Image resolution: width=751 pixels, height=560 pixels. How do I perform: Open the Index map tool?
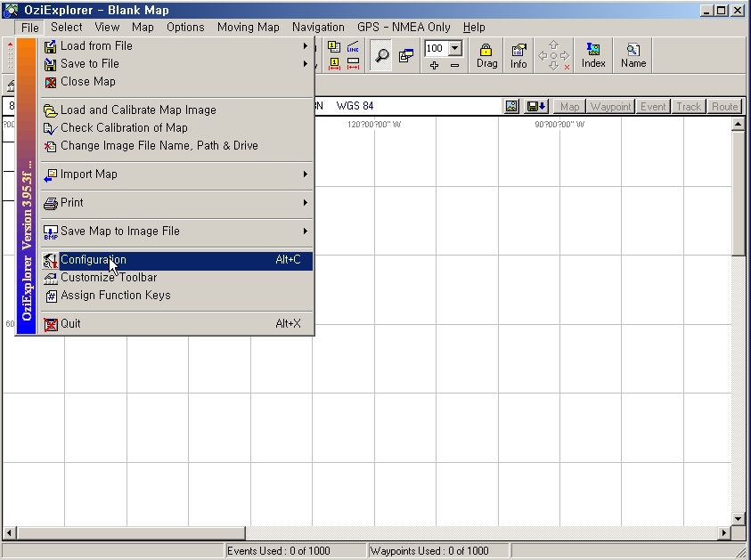tap(593, 55)
